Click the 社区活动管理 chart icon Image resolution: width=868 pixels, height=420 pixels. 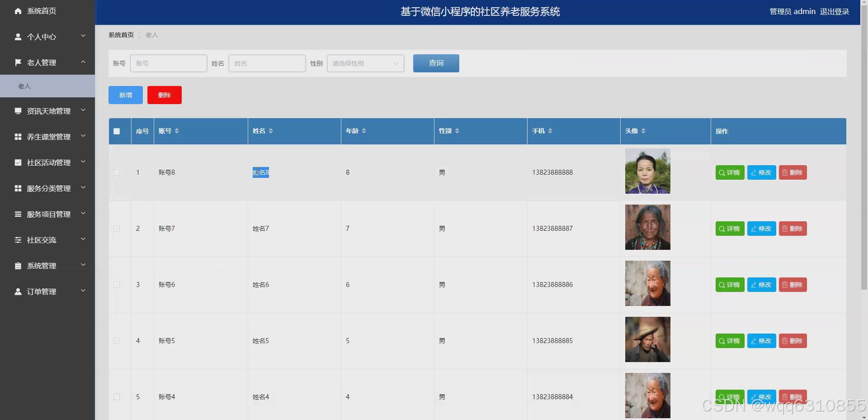coord(18,162)
